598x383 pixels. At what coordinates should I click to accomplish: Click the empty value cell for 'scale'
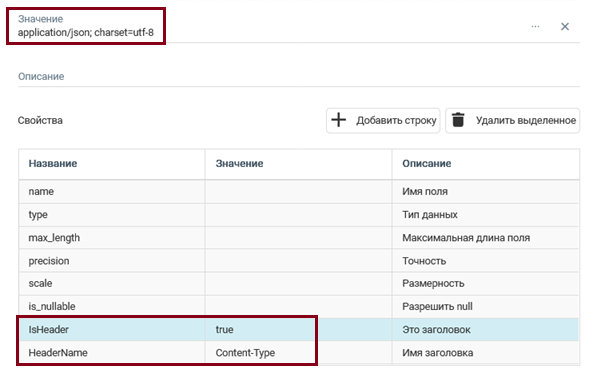click(x=298, y=283)
